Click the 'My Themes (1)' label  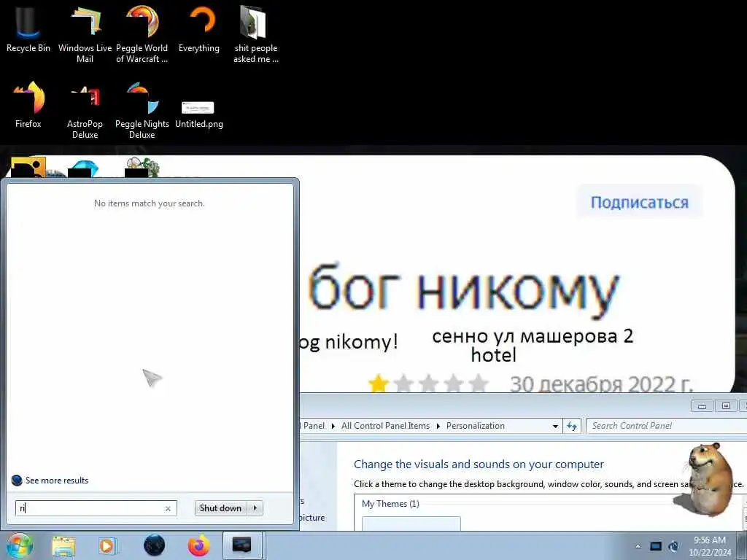click(x=390, y=504)
